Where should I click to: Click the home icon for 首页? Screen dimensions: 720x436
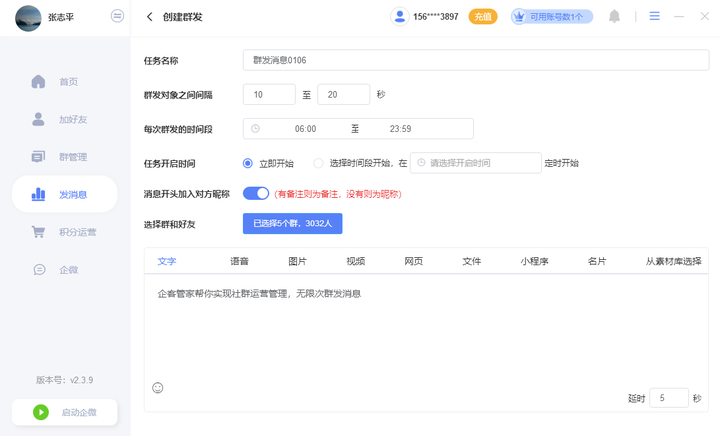point(39,82)
